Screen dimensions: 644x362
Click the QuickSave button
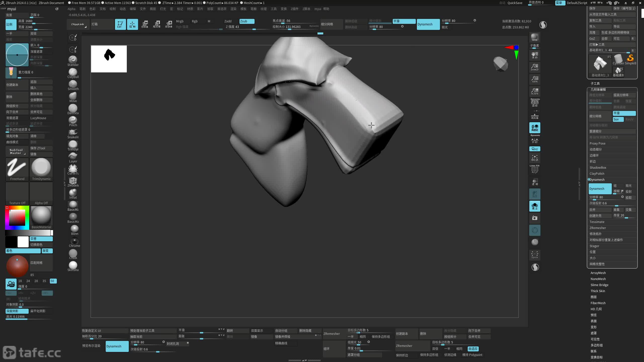click(515, 3)
